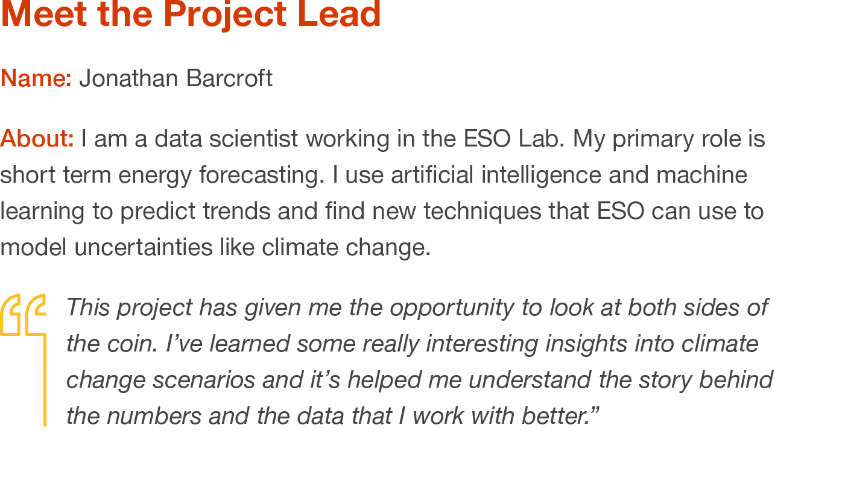848x504 pixels.
Task: Click the orange "About:" label
Action: 37,139
